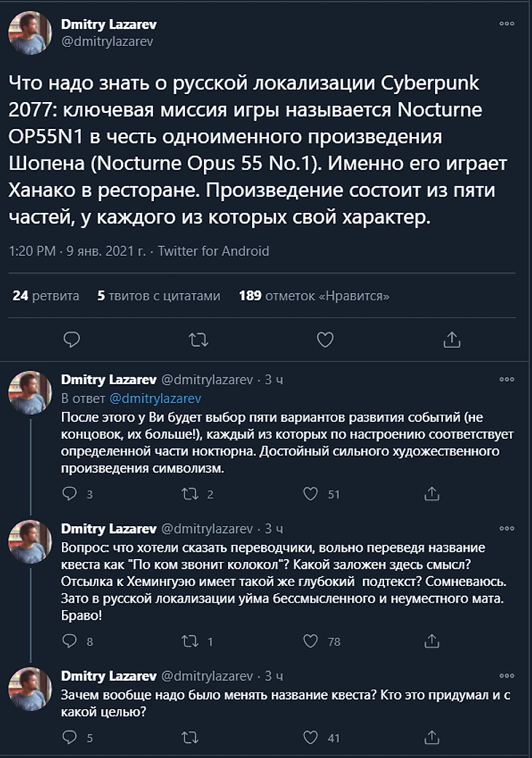Show the 189 likes list

click(314, 296)
